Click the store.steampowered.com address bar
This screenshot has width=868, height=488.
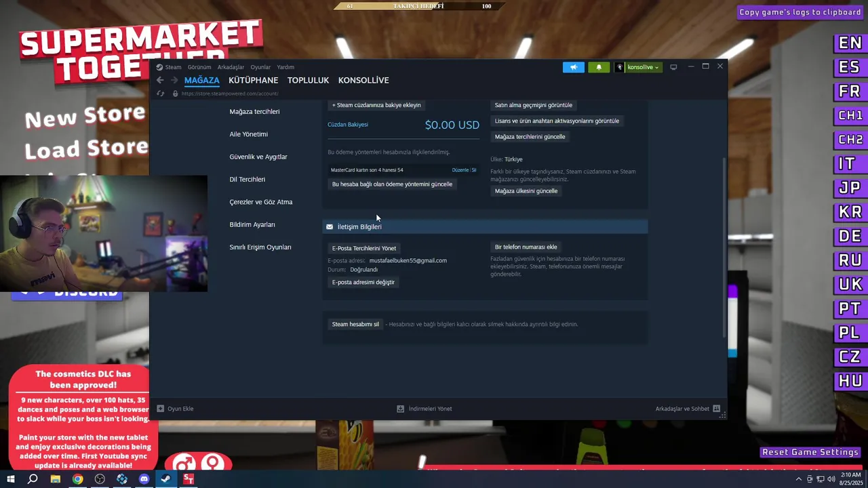pos(230,94)
